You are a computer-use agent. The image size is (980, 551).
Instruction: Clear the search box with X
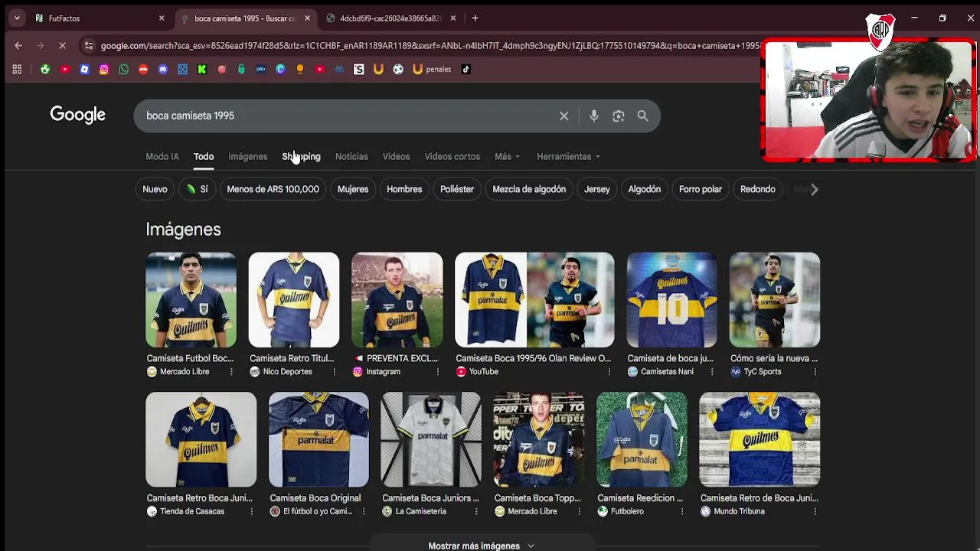click(564, 116)
